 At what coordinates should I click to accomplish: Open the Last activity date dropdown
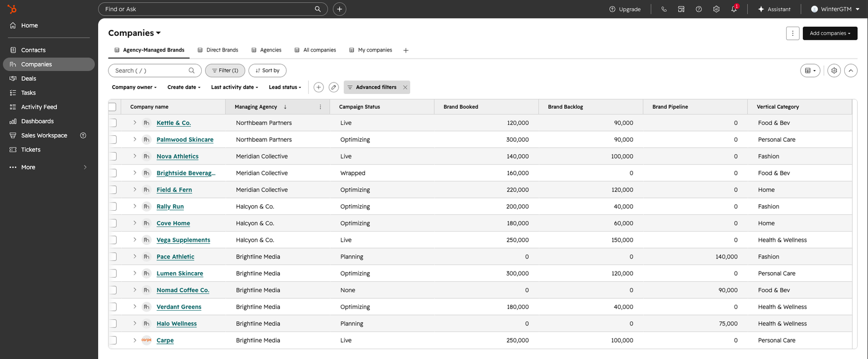click(x=234, y=87)
